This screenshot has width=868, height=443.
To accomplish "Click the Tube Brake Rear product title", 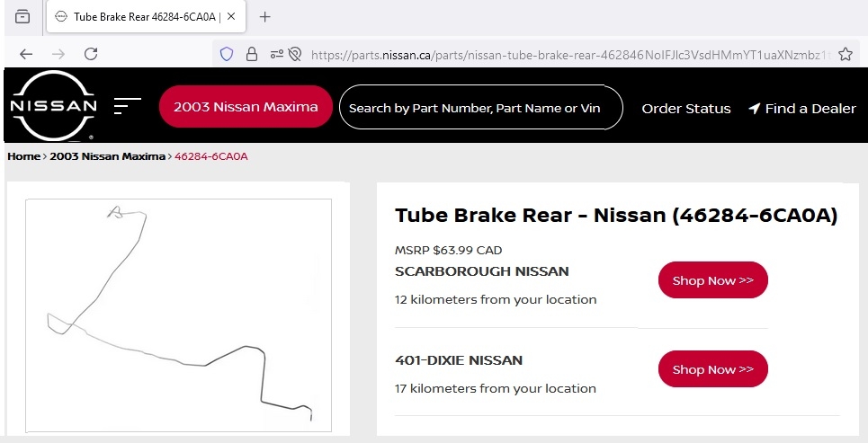I will (x=616, y=215).
